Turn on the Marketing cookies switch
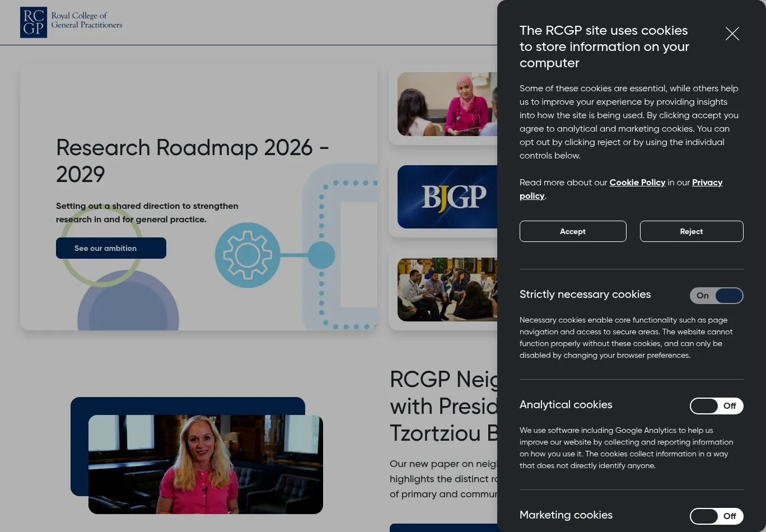 pos(716,516)
